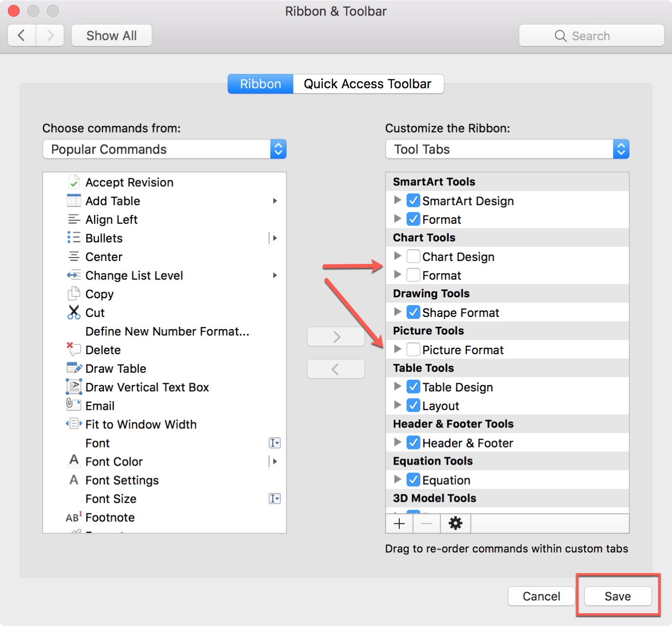Choose the Add Table icon
Image resolution: width=672 pixels, height=626 pixels.
tap(74, 201)
